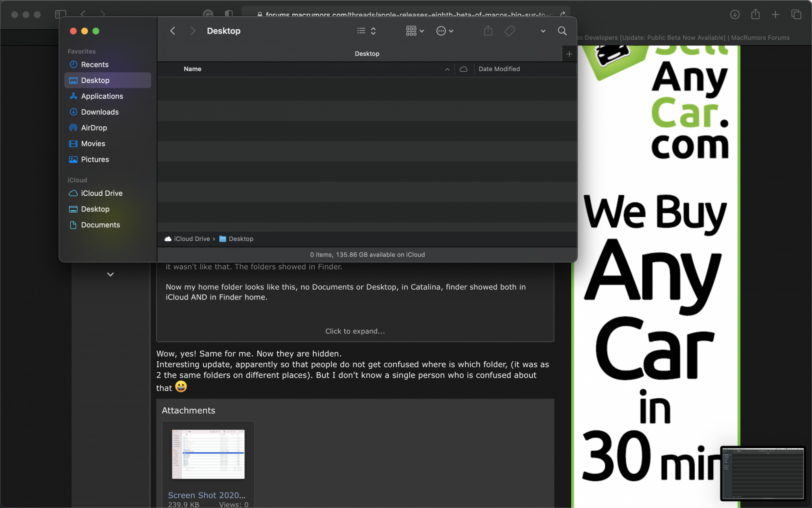812x508 pixels.
Task: Select Desktop under iCloud section
Action: 108,209
